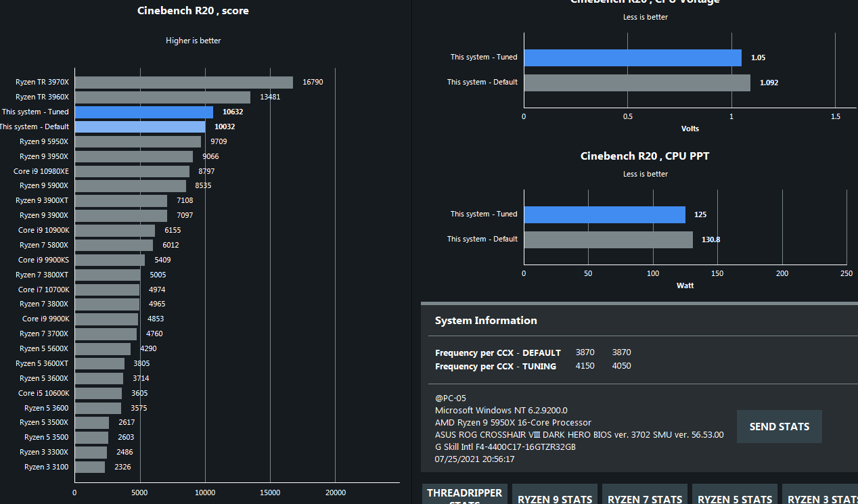
Task: Click the Ryzen 9 5900X score bar
Action: coord(130,185)
